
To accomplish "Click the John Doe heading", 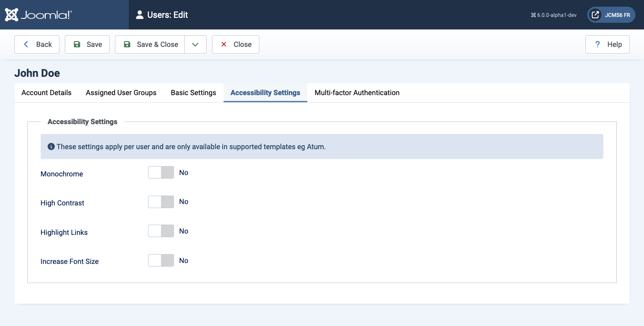I will click(x=37, y=73).
